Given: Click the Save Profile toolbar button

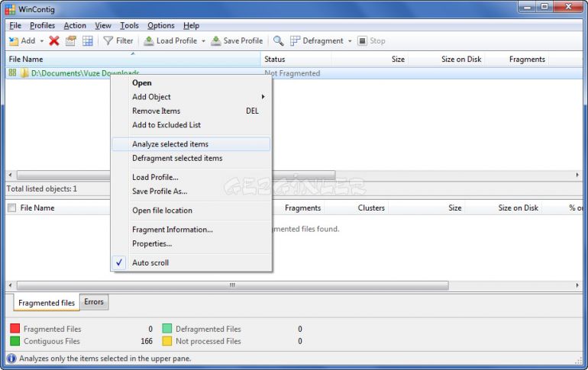Looking at the screenshot, I should (x=237, y=41).
